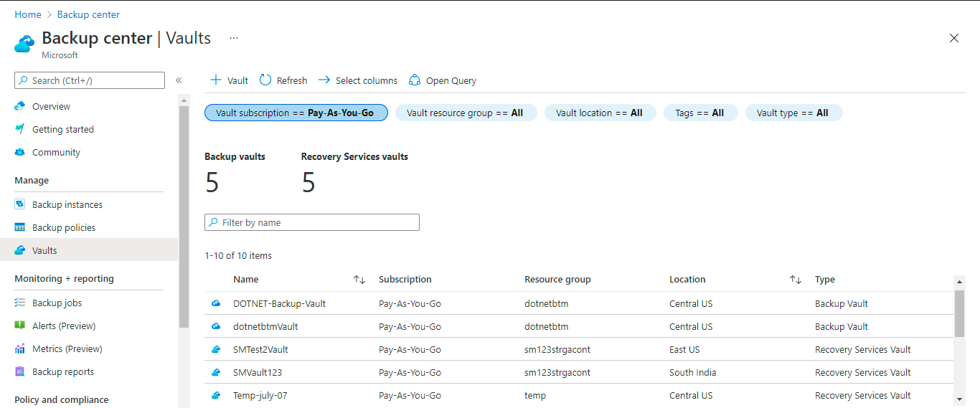
Task: Click the table scrollbar up arrow
Action: click(x=959, y=280)
